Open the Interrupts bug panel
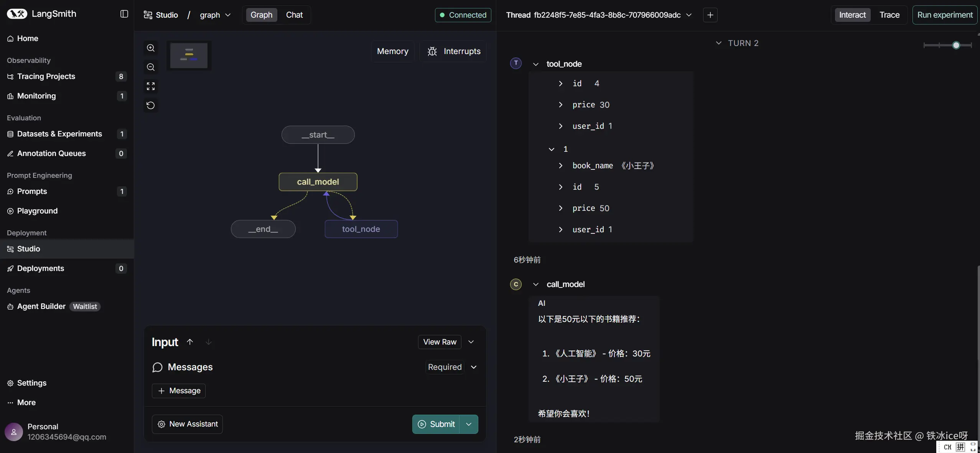Screen dimensions: 980x453 click(x=454, y=51)
